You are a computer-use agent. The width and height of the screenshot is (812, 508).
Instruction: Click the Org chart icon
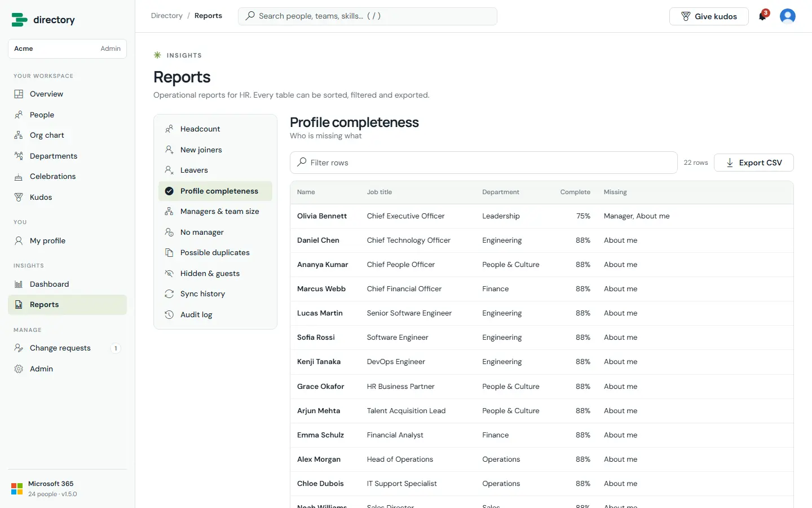coord(19,135)
